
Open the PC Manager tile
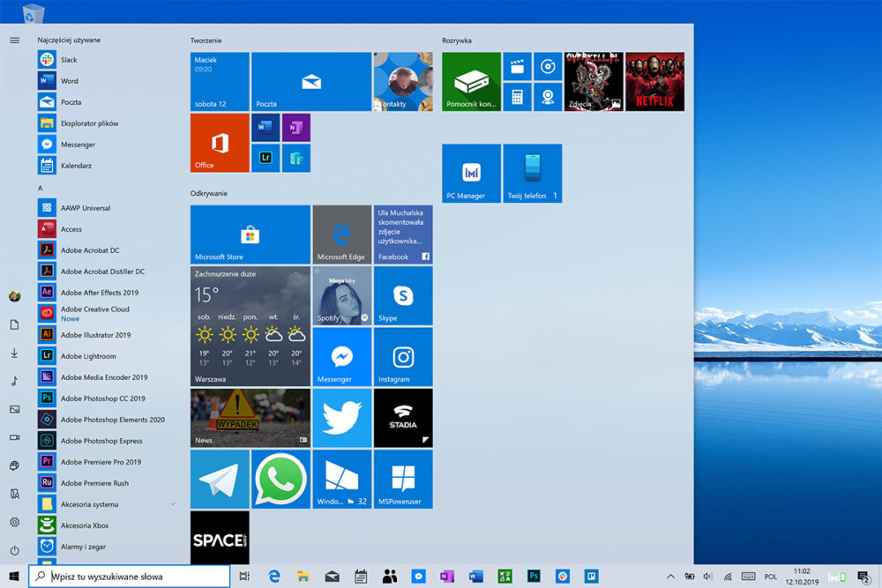coord(471,173)
